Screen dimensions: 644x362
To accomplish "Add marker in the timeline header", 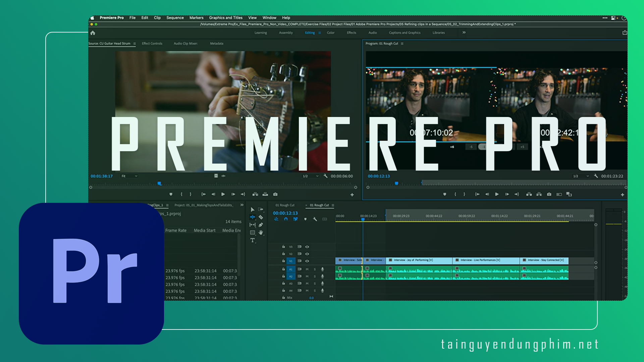I will 305,219.
